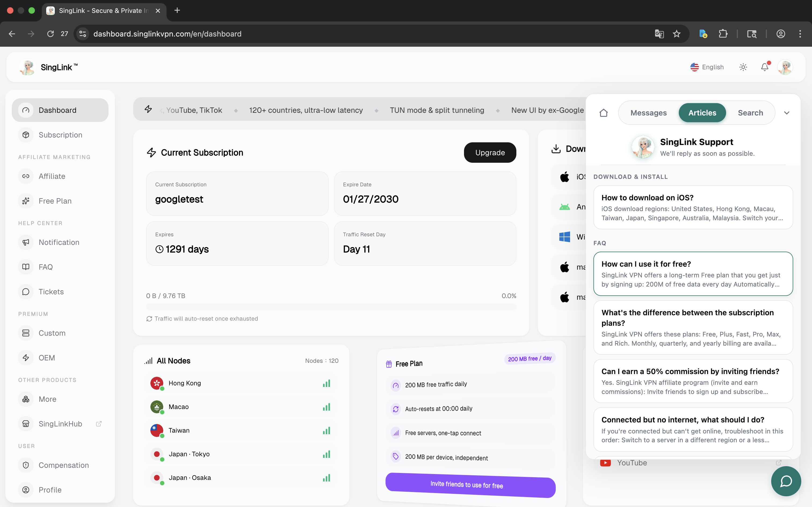Click the OEM lightning icon

click(x=26, y=358)
